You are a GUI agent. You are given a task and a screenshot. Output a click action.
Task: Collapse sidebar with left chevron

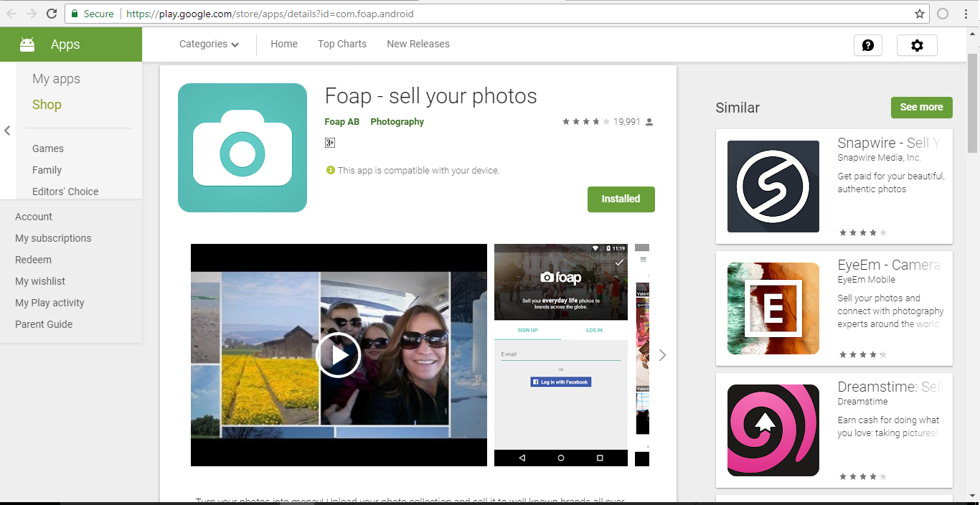7,131
